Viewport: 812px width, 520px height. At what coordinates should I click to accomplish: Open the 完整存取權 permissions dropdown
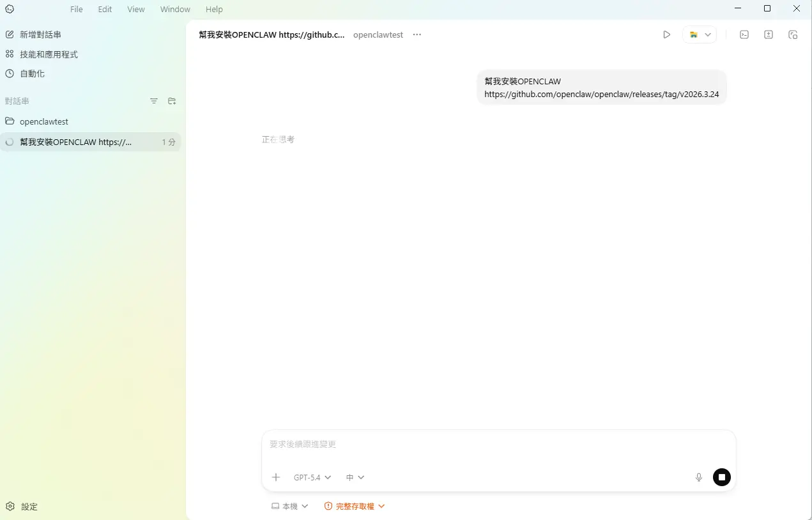pyautogui.click(x=355, y=506)
